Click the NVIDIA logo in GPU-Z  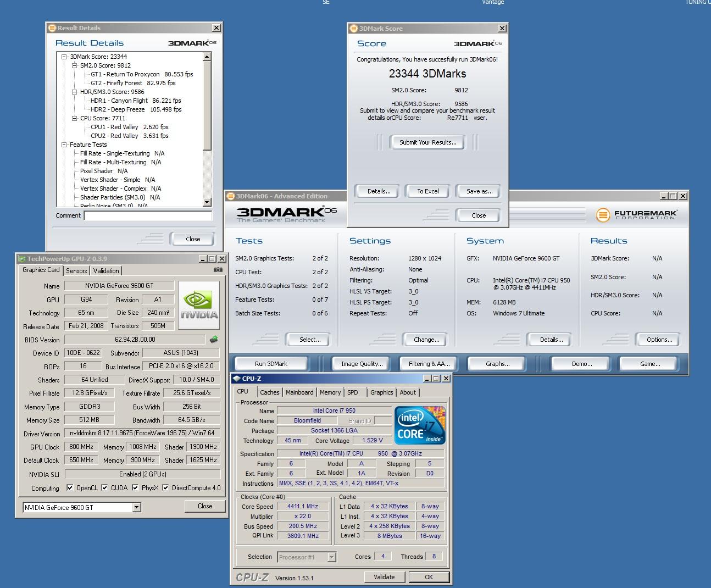coord(199,305)
